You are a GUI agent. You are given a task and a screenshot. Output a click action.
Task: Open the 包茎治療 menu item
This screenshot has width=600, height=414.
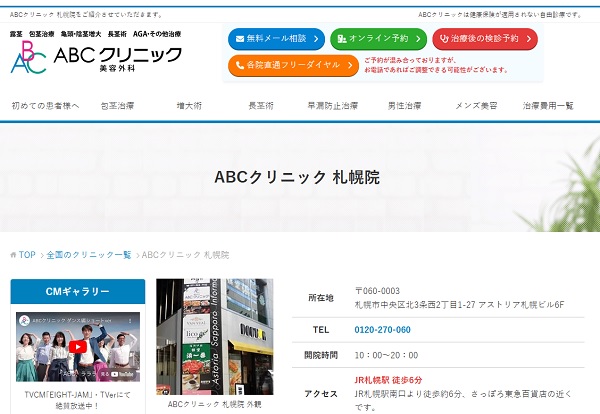[x=117, y=105]
